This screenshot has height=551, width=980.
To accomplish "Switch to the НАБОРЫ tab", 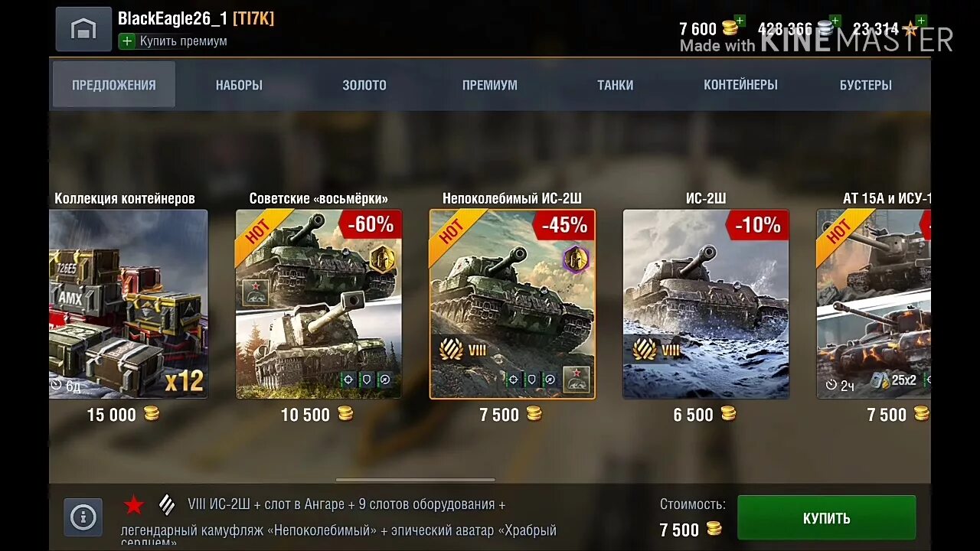I will click(239, 85).
